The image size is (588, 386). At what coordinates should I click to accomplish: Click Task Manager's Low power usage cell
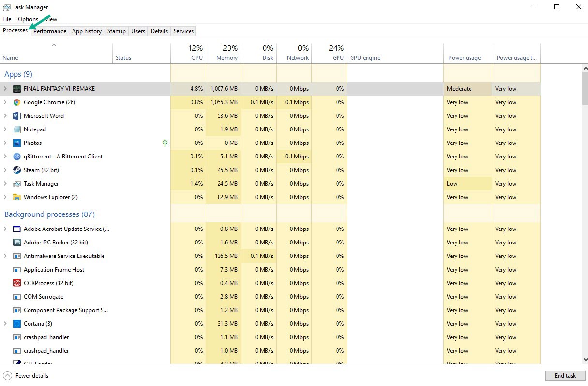click(x=468, y=184)
